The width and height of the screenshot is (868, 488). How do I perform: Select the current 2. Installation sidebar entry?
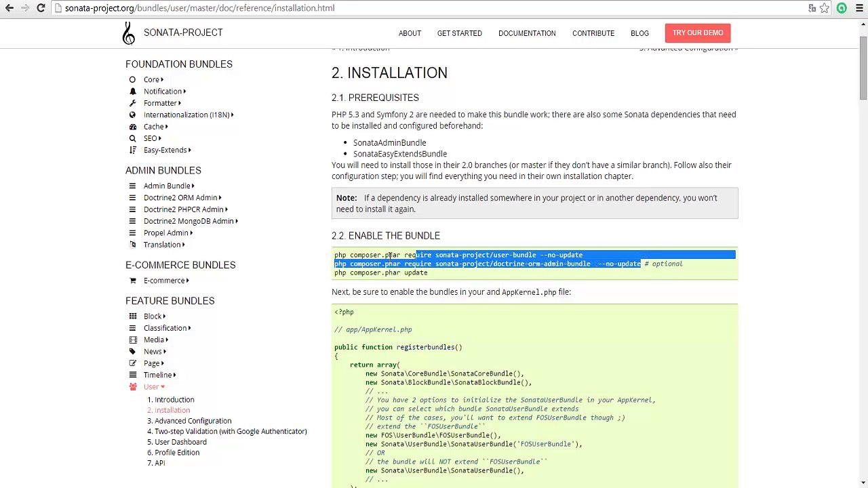tap(168, 410)
